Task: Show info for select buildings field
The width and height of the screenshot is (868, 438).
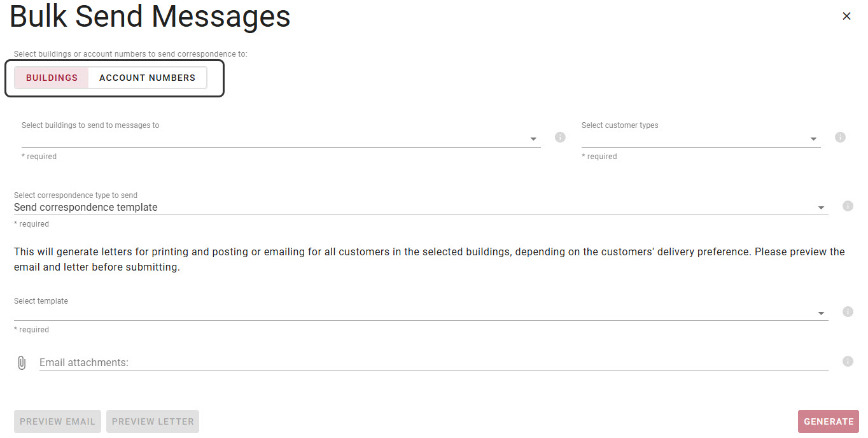Action: (560, 137)
